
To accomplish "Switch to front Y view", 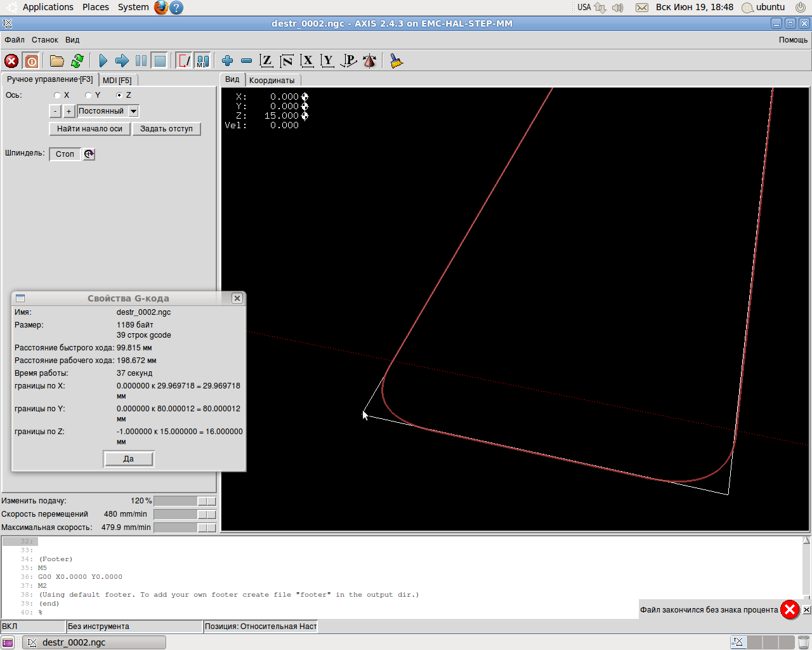I will tap(327, 61).
